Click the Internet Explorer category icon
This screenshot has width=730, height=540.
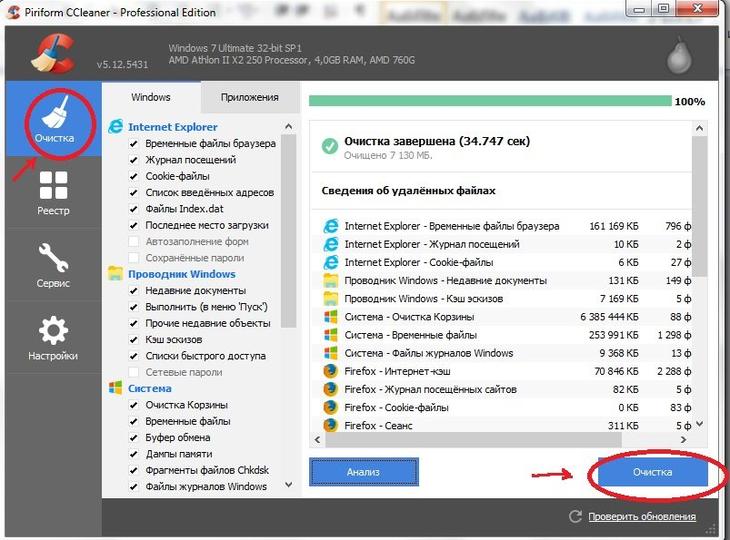[115, 127]
